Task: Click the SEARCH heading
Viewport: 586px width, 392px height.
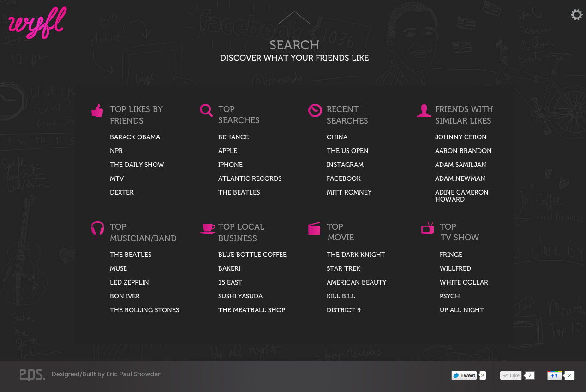Action: tap(294, 45)
